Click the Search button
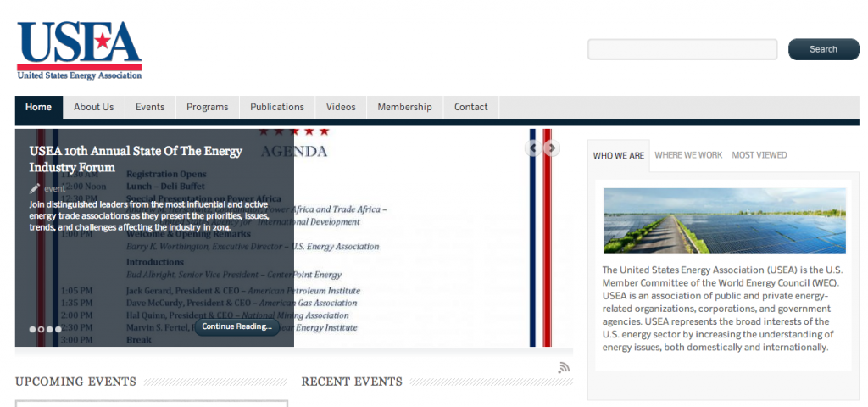 point(823,49)
